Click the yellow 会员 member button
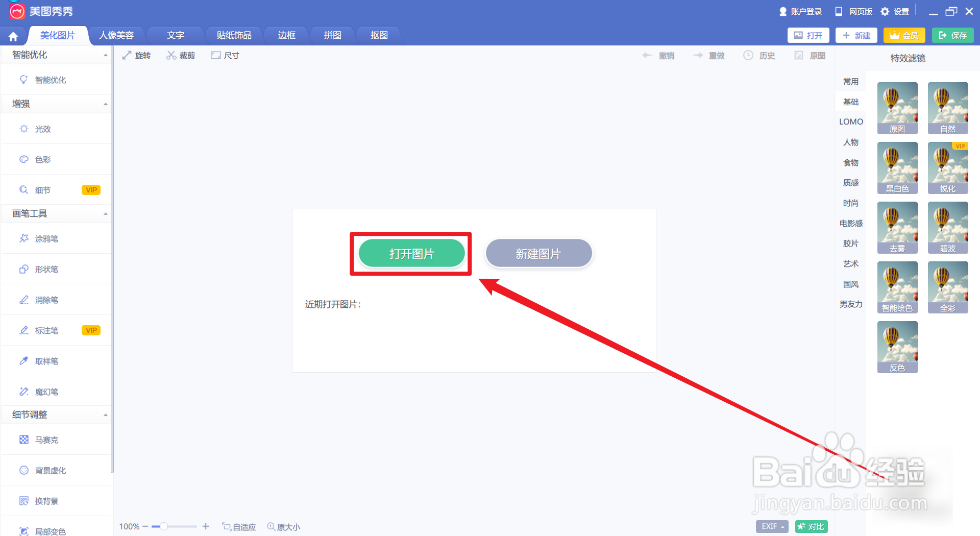The width and height of the screenshot is (980, 536). pos(904,35)
